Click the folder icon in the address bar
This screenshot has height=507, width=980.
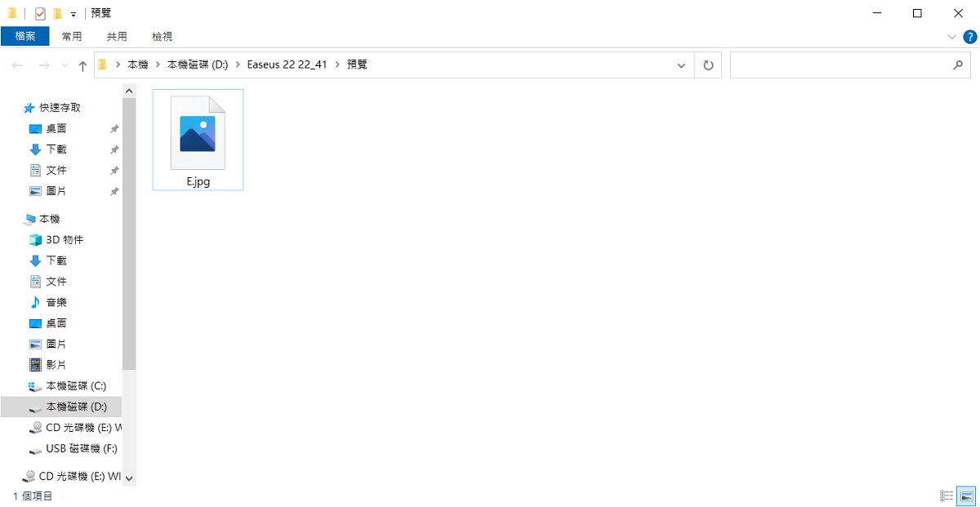point(103,64)
